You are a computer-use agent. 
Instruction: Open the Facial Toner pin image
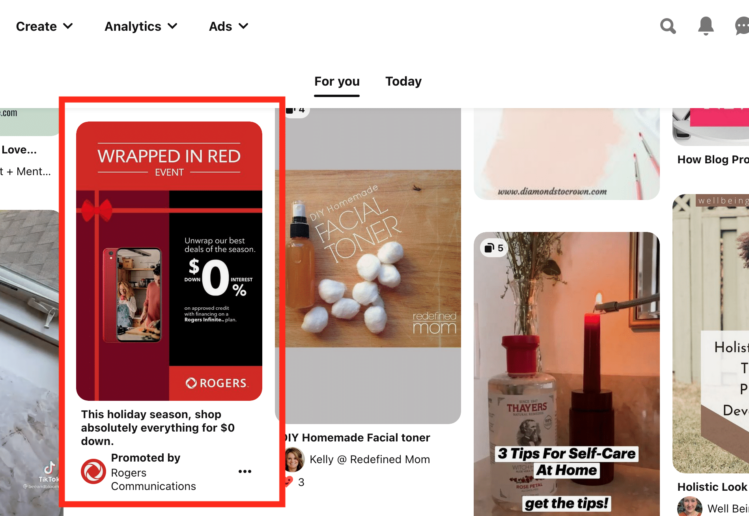pyautogui.click(x=368, y=266)
